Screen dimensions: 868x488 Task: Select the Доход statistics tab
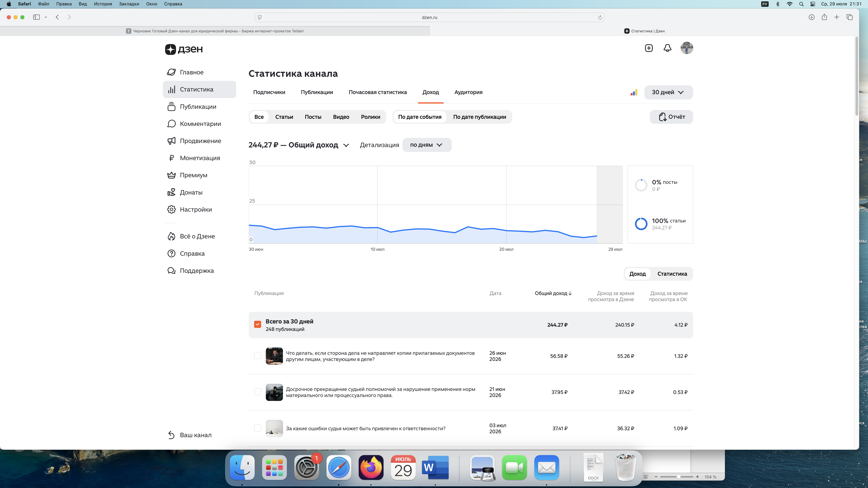431,92
